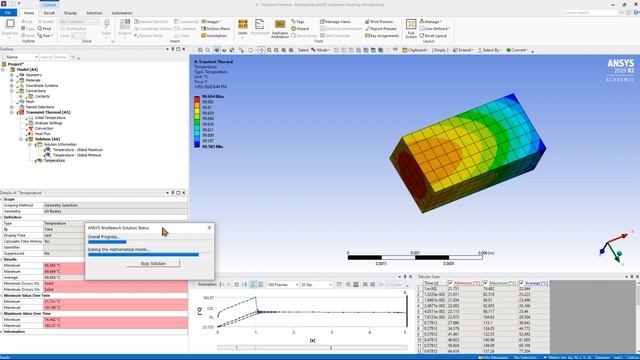Viewport: 640px width, 360px height.
Task: Click the Stop Solution button
Action: (x=153, y=264)
